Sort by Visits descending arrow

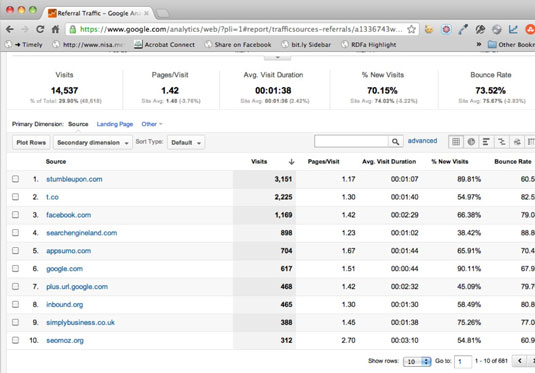tap(291, 162)
